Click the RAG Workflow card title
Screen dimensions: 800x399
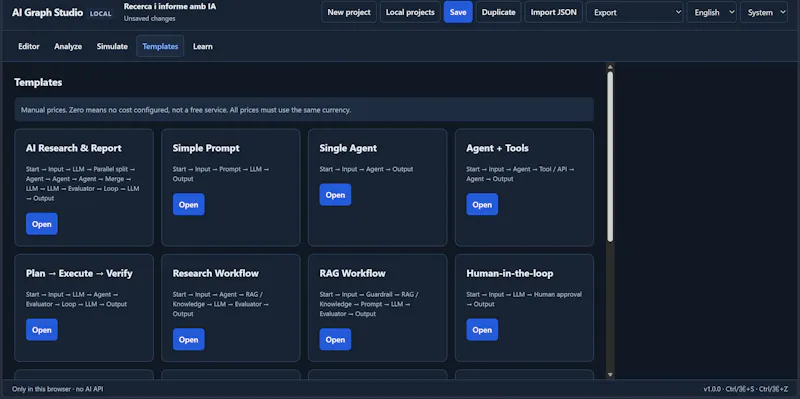click(x=353, y=273)
